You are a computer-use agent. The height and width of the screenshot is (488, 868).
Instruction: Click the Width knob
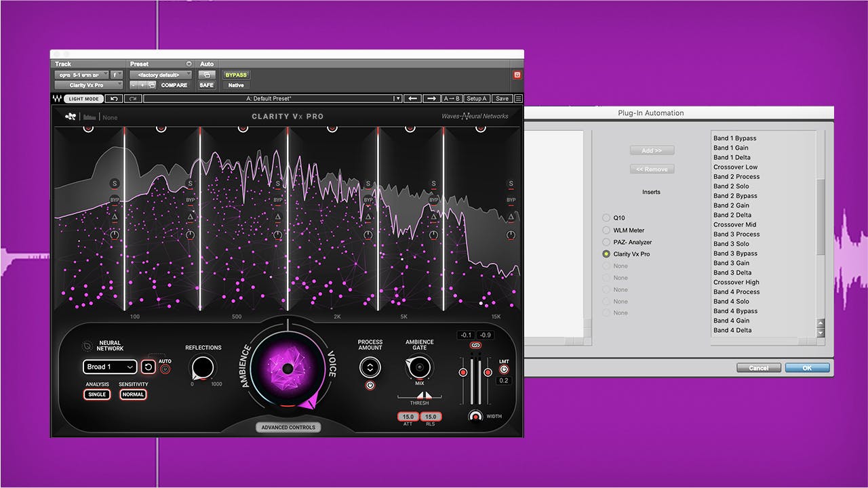coord(476,416)
